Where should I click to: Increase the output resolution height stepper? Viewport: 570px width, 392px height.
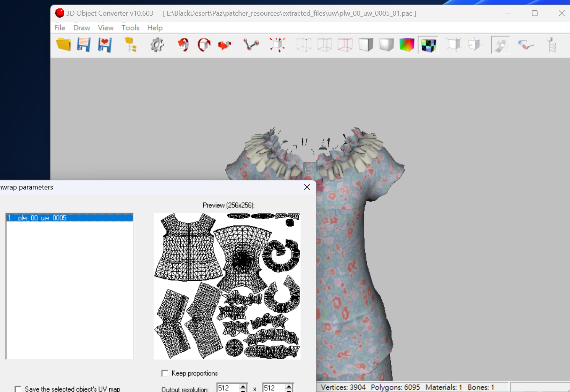tap(289, 386)
